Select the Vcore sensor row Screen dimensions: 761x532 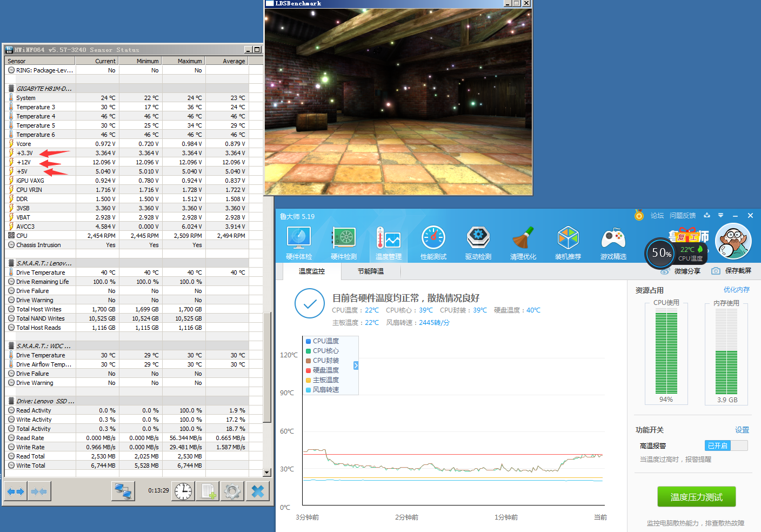click(x=127, y=144)
